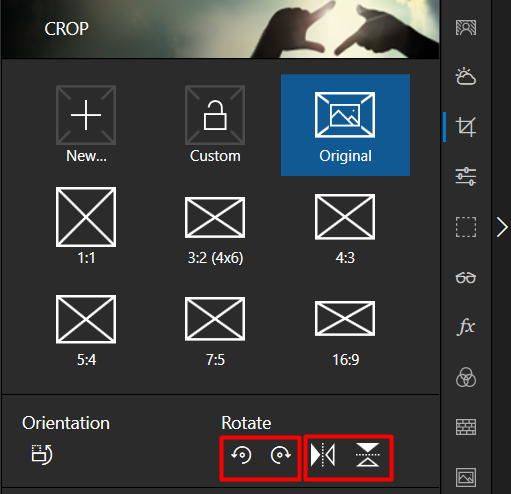Rotate image clockwise
This screenshot has width=511, height=494.
tap(280, 455)
